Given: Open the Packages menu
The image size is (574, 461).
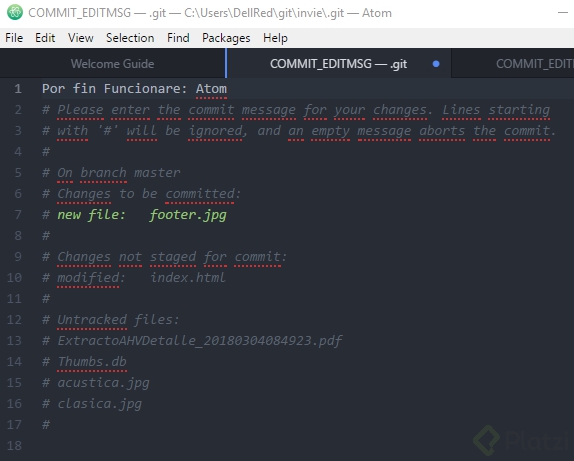Looking at the screenshot, I should tap(226, 38).
